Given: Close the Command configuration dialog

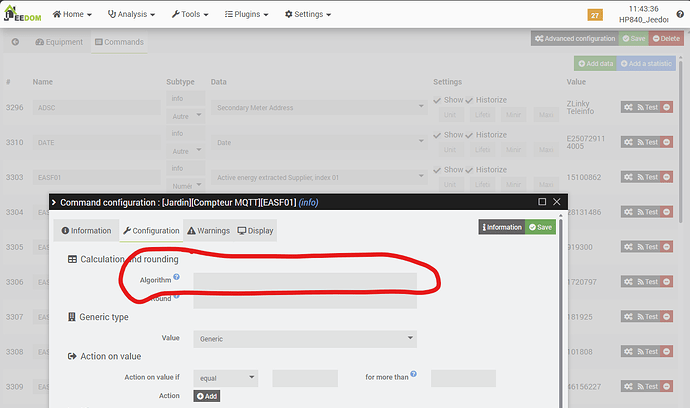Looking at the screenshot, I should (x=557, y=202).
